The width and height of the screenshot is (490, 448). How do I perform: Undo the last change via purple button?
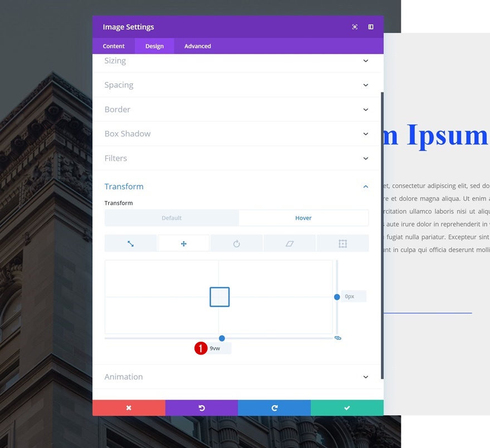point(202,408)
